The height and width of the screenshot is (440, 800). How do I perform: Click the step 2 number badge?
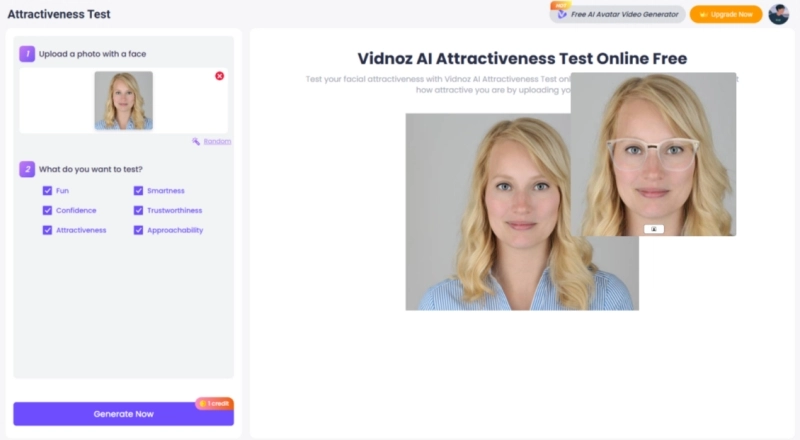(x=27, y=169)
